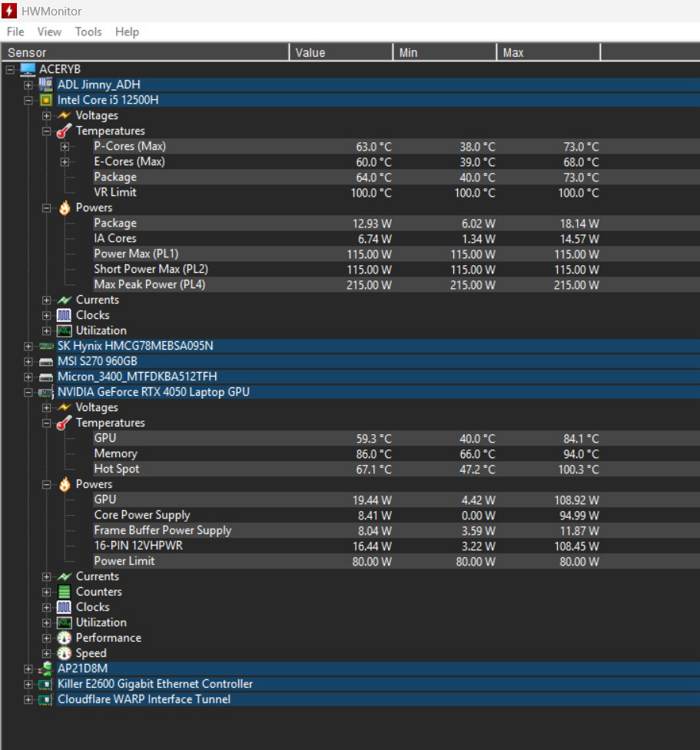Click the Micron_3400 drive icon
700x750 pixels.
click(x=46, y=377)
